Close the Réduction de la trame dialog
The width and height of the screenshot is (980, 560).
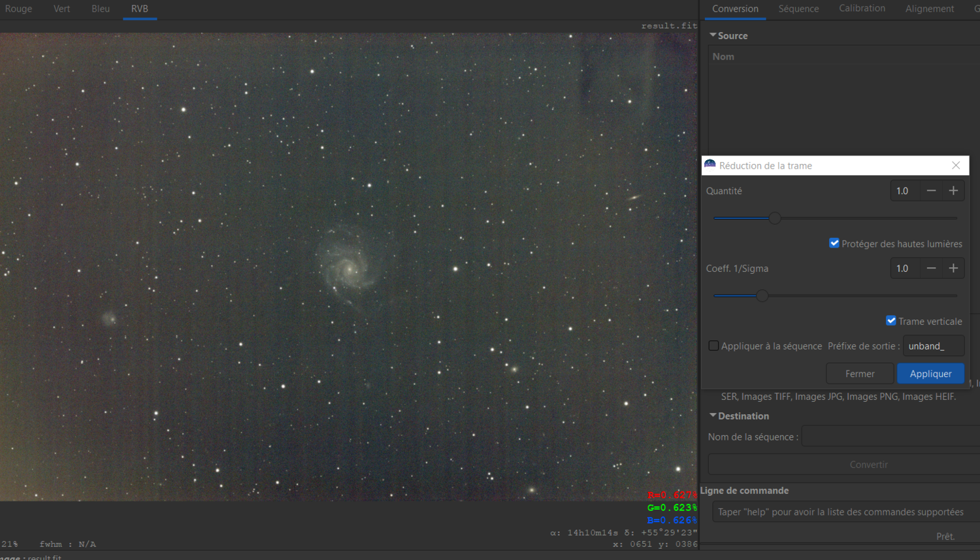tap(956, 165)
